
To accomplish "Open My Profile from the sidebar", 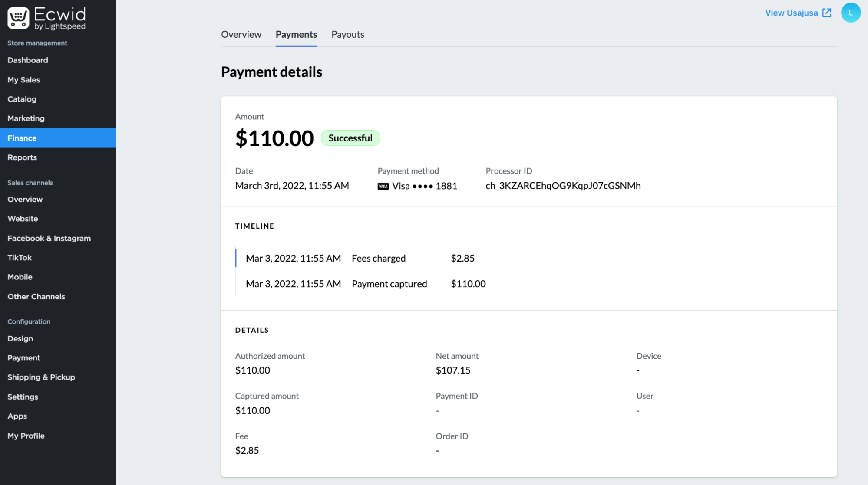I will click(x=26, y=436).
